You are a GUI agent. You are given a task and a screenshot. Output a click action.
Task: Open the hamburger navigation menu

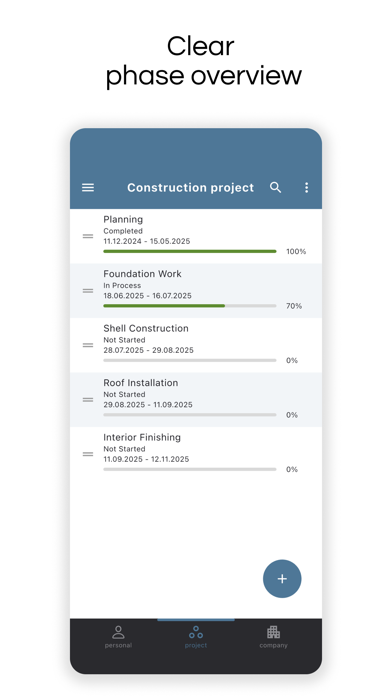click(88, 188)
